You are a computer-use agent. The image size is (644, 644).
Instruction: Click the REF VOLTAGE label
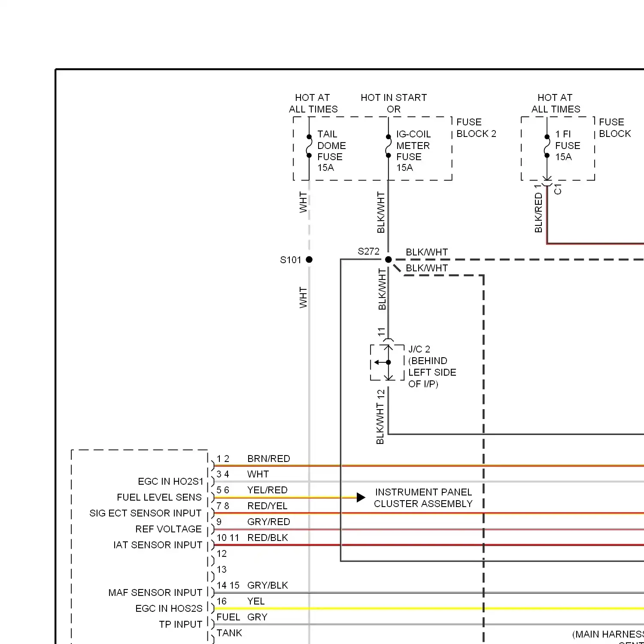[x=169, y=529]
